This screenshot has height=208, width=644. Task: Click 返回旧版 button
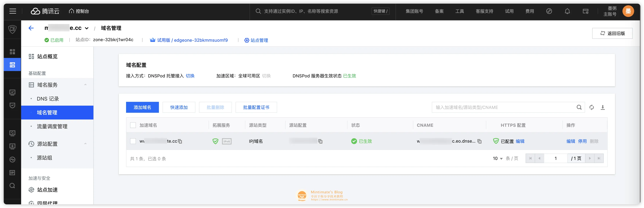coord(612,33)
